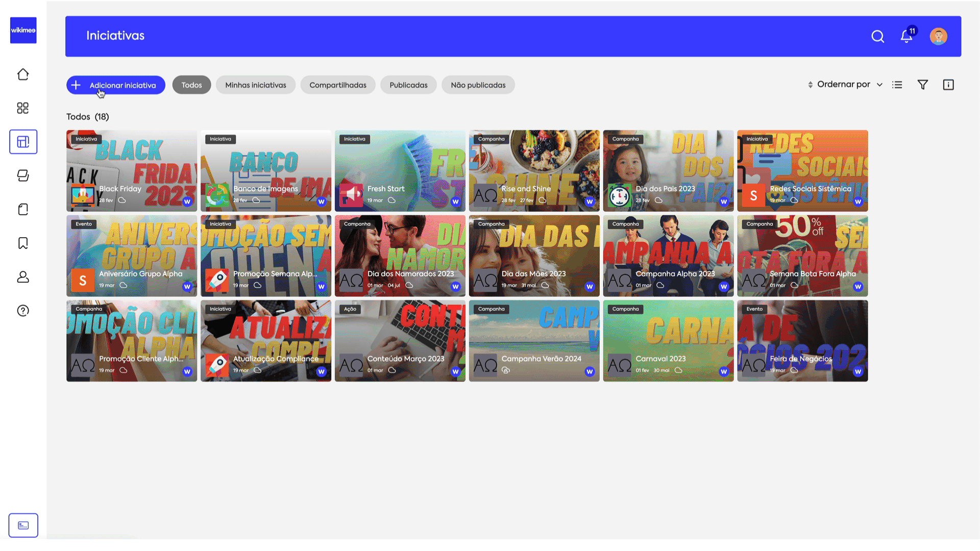Open the filter funnel icon
Viewport: 980px width, 551px height.
click(922, 85)
